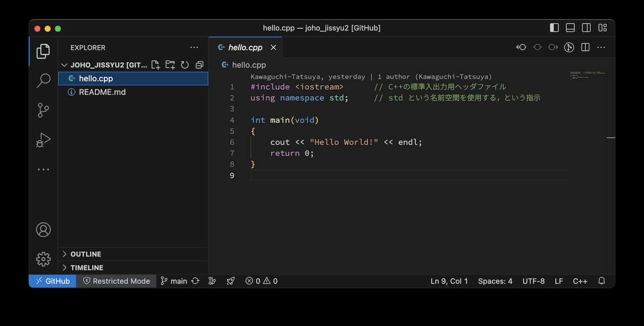Click the minimap code overview
The width and height of the screenshot is (644, 326).
pyautogui.click(x=587, y=76)
